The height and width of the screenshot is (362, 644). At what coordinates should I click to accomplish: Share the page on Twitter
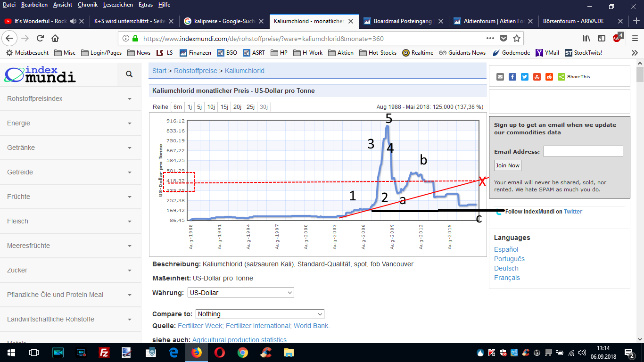coord(525,77)
